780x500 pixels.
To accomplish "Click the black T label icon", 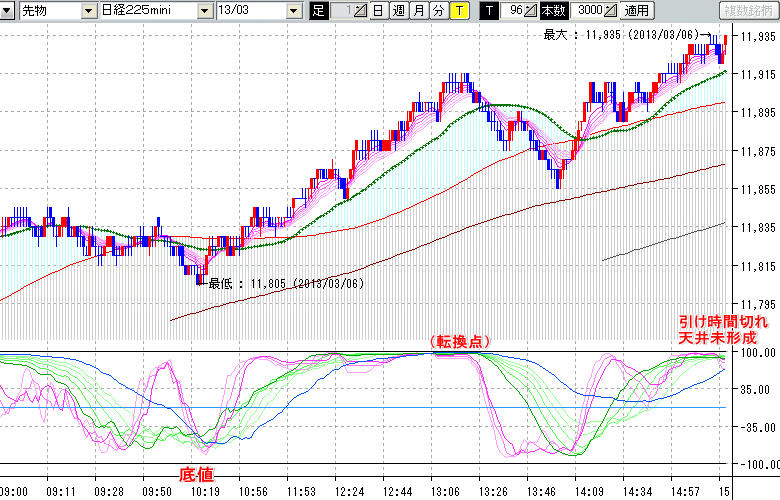I will [488, 11].
